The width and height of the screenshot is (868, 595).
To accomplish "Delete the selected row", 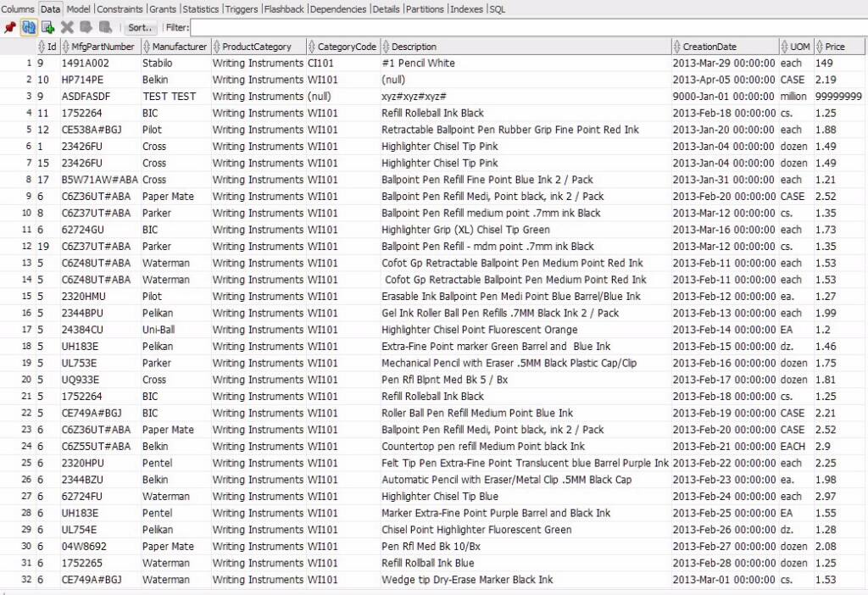I will point(68,27).
